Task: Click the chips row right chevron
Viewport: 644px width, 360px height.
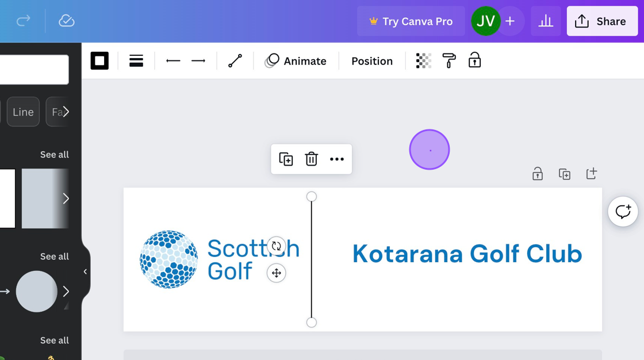Action: [x=66, y=112]
